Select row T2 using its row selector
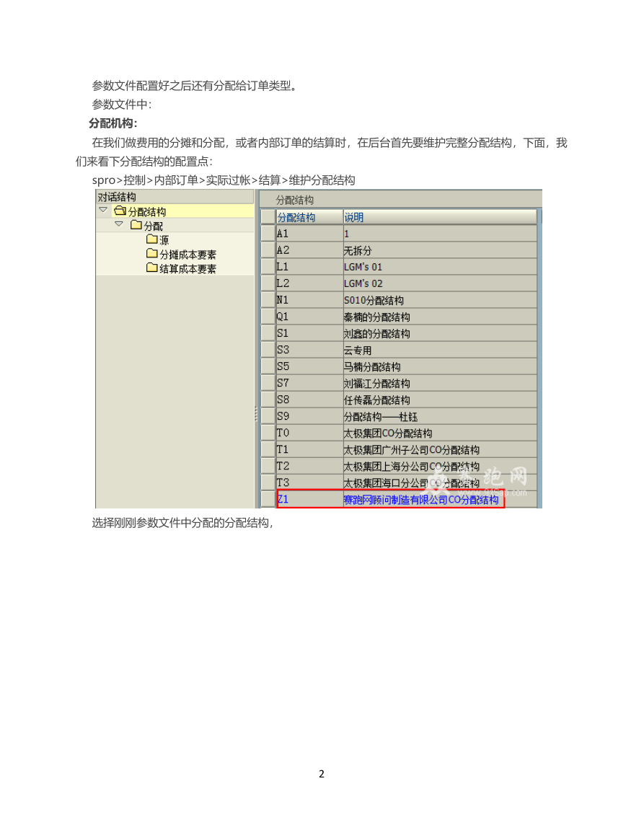 pyautogui.click(x=268, y=466)
